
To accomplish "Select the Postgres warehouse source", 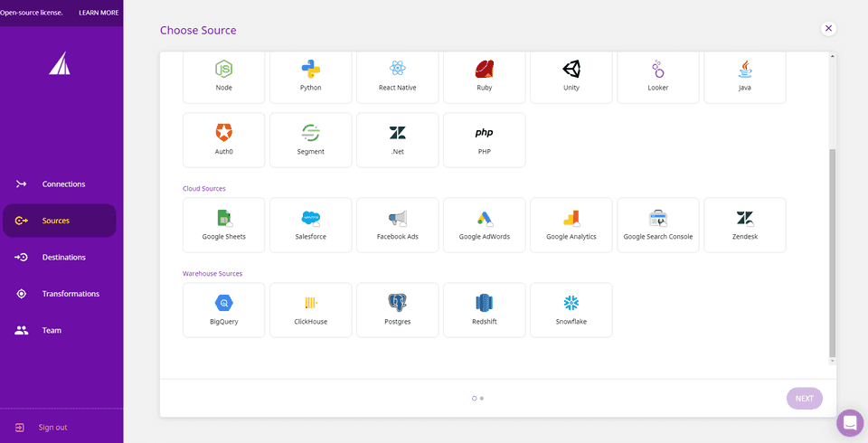I will pyautogui.click(x=398, y=310).
